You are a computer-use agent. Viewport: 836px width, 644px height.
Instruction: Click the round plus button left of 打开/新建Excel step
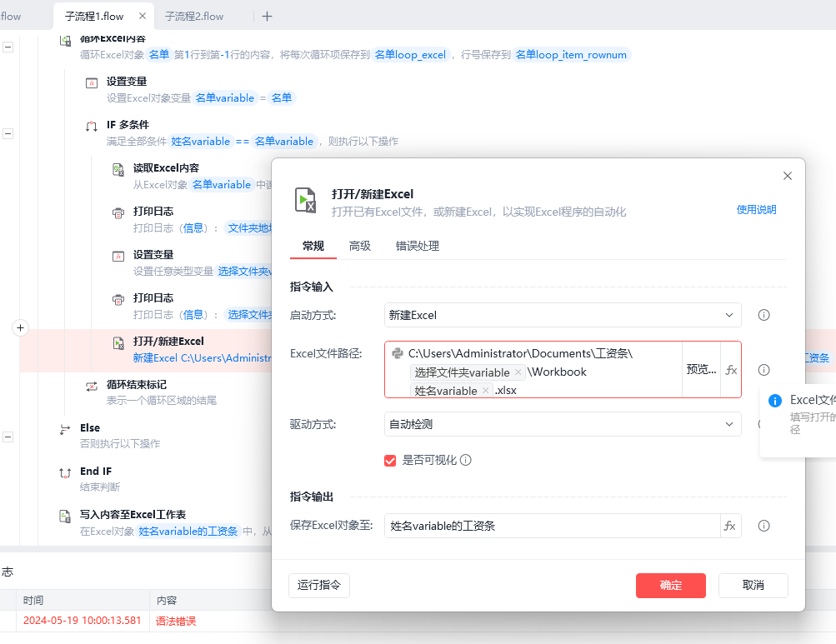21,328
